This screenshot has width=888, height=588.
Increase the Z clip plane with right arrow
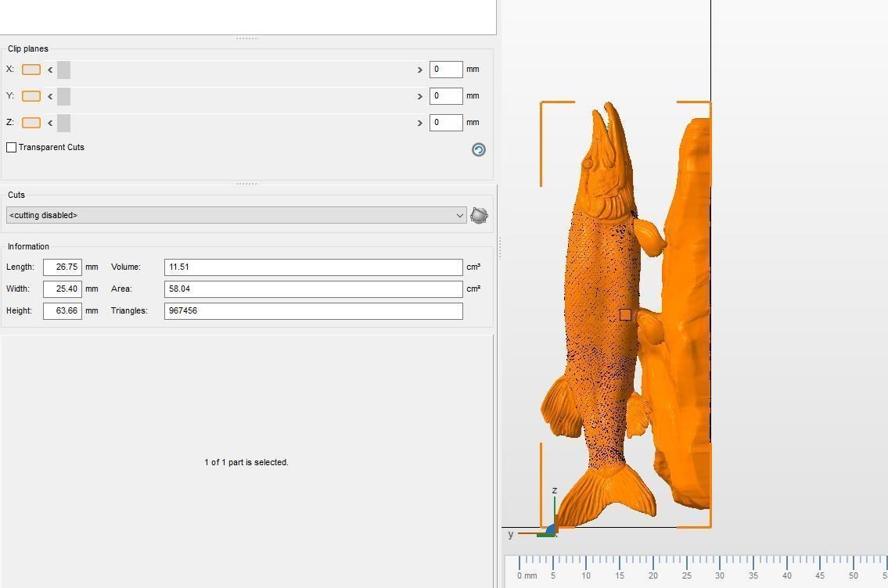tap(419, 123)
